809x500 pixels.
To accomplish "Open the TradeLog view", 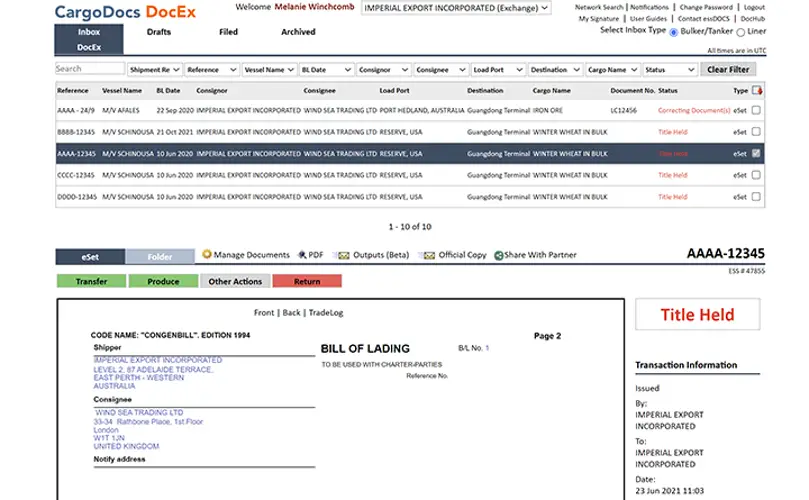I will click(326, 313).
